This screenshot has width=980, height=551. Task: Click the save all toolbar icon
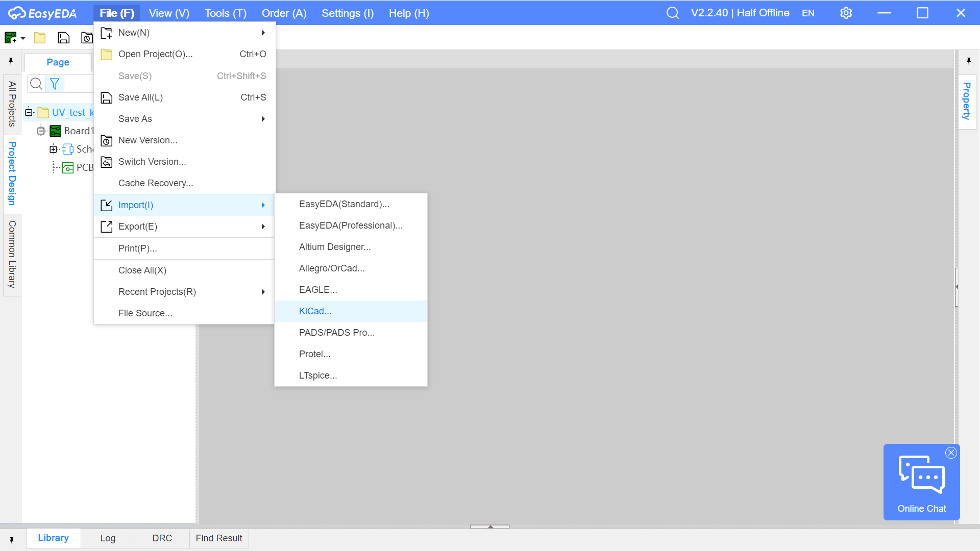(64, 38)
